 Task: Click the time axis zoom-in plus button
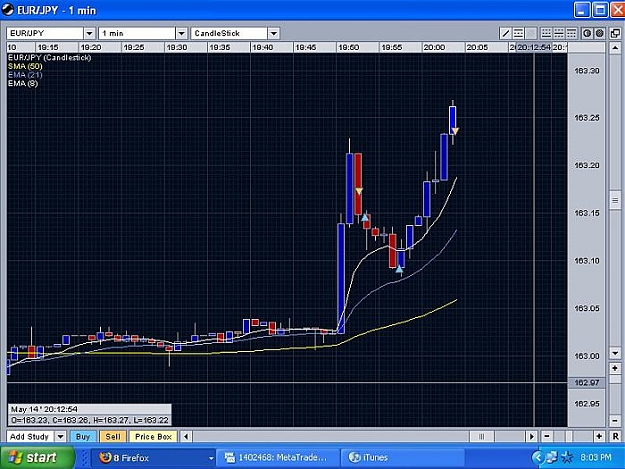pyautogui.click(x=599, y=436)
